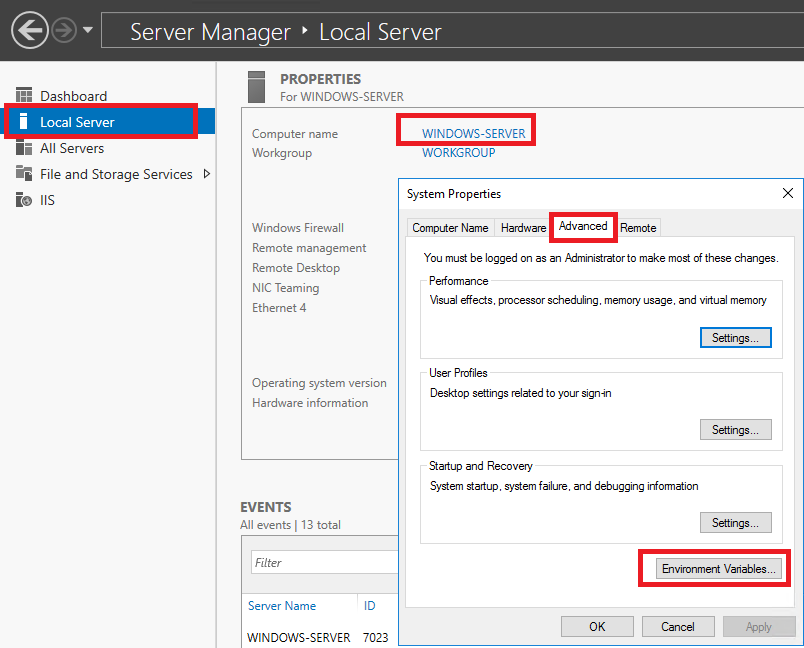Close the System Properties dialog
The image size is (804, 648).
(788, 193)
